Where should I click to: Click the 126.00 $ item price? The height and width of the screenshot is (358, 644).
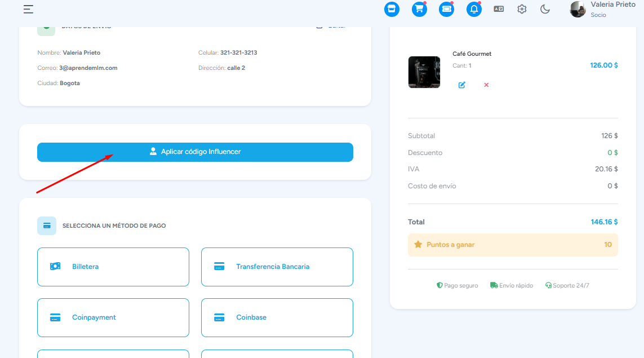[604, 65]
